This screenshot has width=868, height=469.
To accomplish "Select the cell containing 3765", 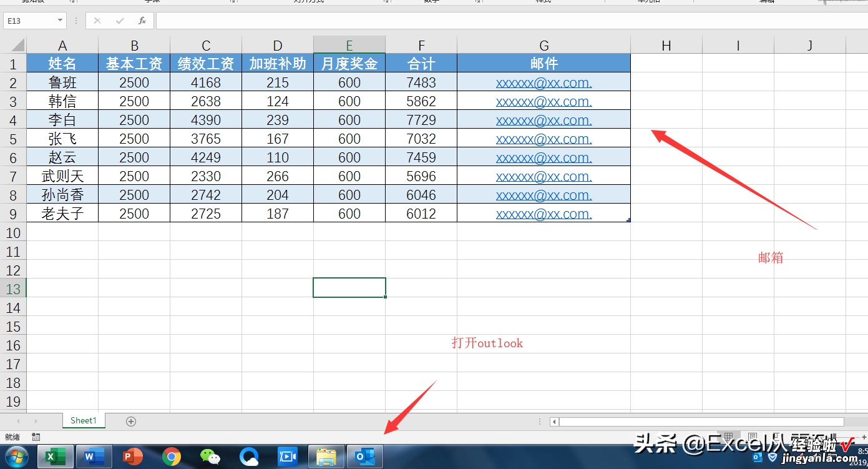I will [206, 139].
